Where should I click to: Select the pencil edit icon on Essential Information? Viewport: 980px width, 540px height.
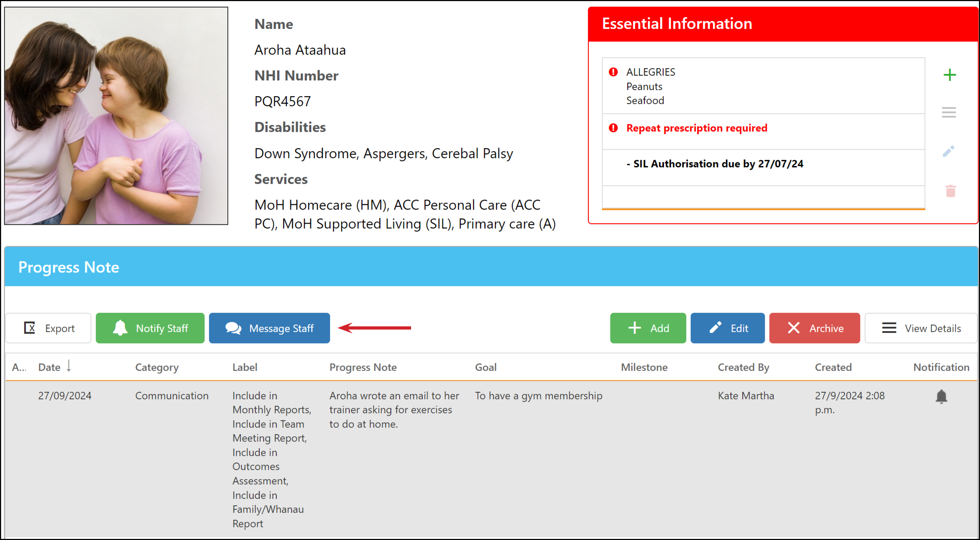tap(948, 151)
